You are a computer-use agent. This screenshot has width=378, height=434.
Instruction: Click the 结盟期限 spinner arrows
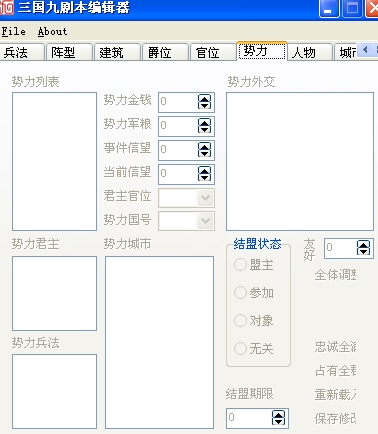point(278,418)
